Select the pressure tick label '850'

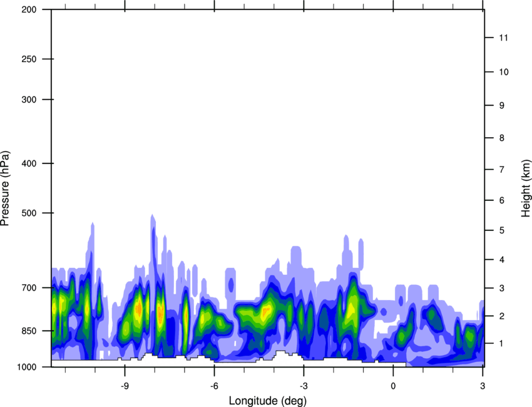(x=29, y=331)
